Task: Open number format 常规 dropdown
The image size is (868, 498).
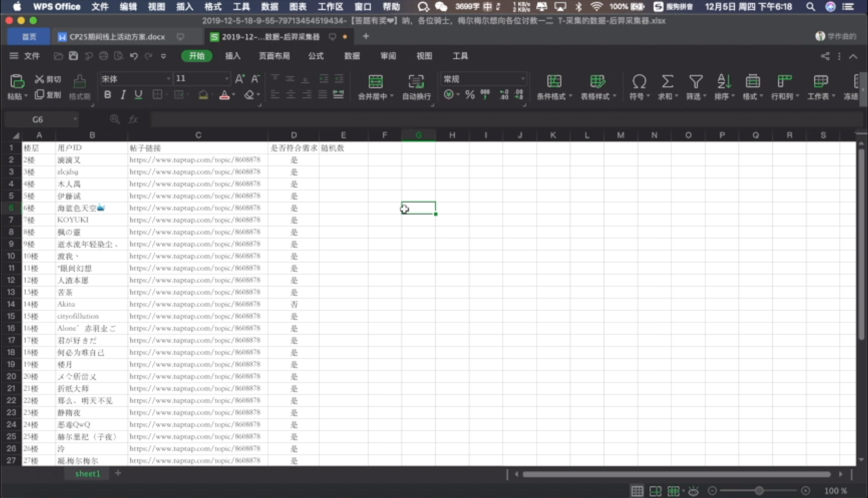Action: pos(523,79)
